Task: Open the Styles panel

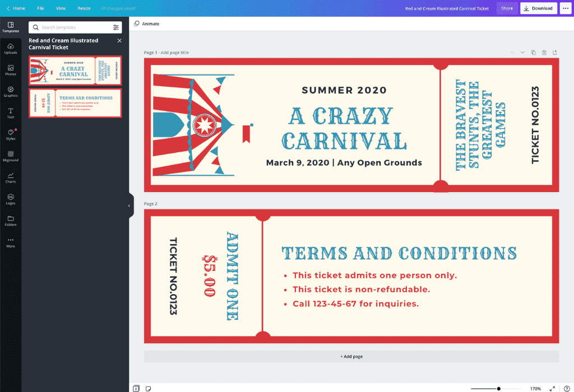Action: [11, 134]
